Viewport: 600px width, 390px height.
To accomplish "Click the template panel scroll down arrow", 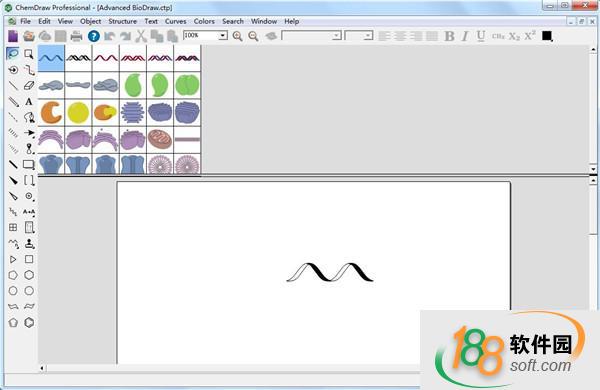I will pos(593,168).
